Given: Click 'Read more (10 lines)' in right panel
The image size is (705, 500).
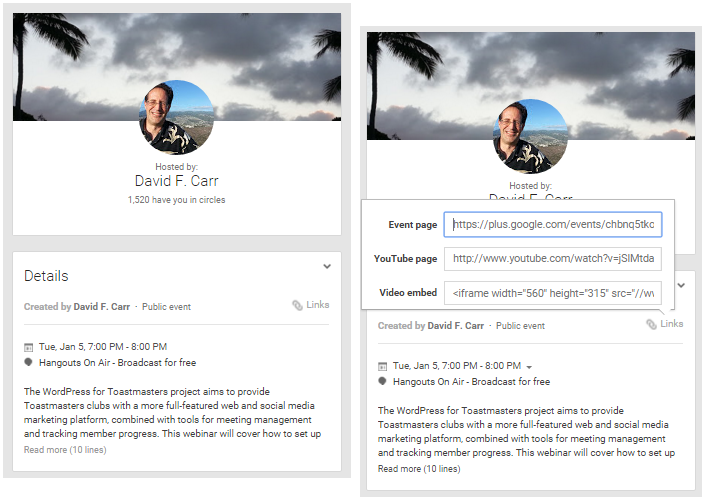Looking at the screenshot, I should point(420,468).
